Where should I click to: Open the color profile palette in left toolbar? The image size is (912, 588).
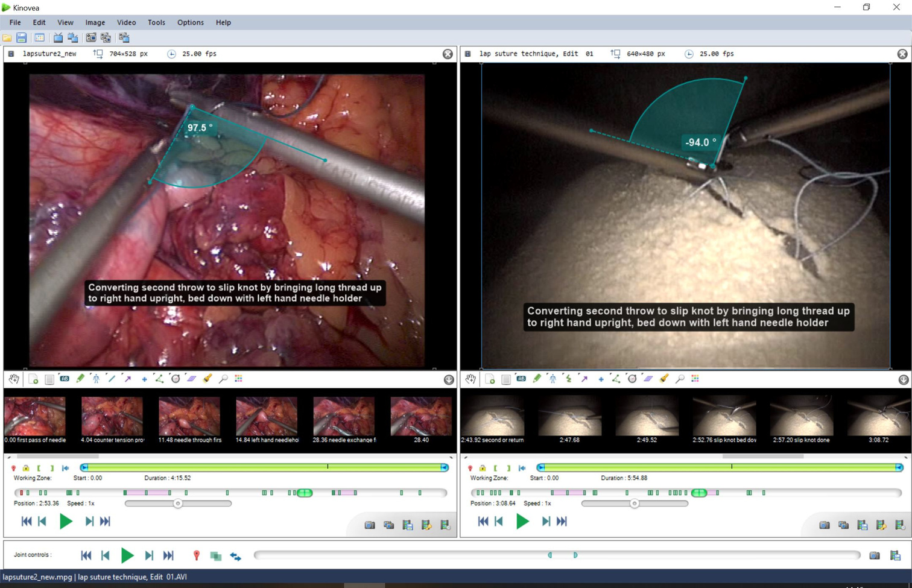coord(239,379)
